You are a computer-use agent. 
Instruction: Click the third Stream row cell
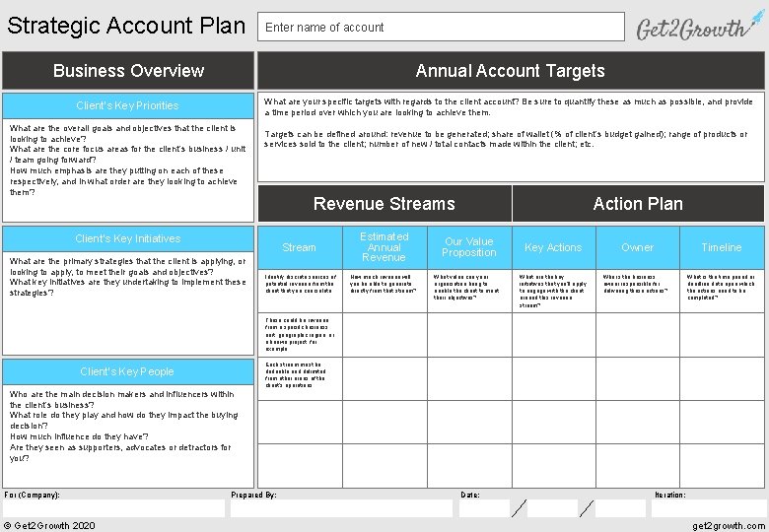[x=300, y=378]
